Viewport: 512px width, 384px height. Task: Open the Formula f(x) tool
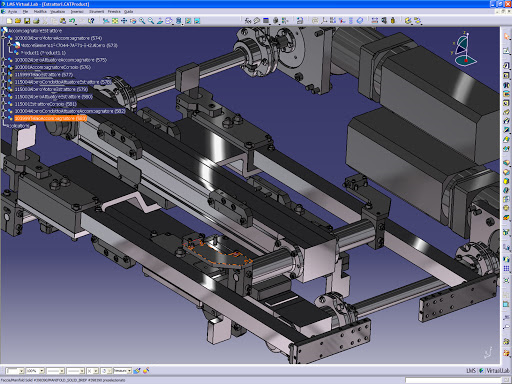tap(248, 21)
